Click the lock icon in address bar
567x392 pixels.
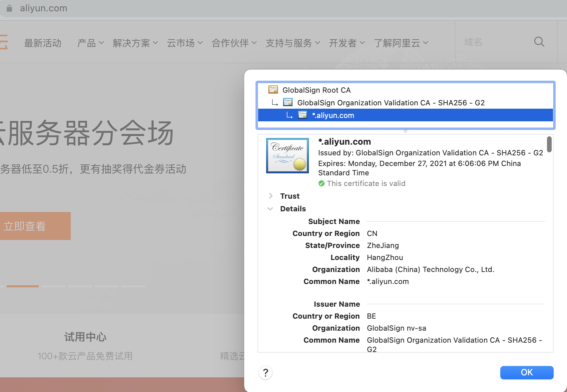[x=9, y=8]
